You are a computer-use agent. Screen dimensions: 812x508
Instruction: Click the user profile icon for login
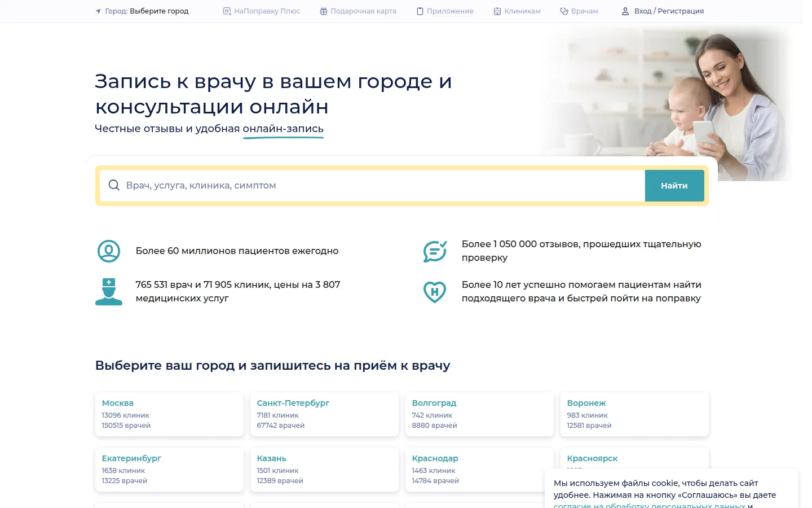(625, 11)
